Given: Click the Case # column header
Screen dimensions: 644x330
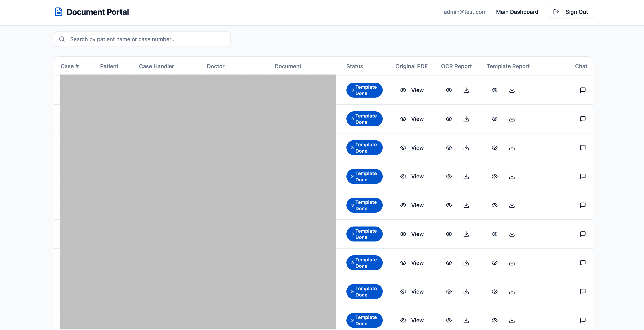Looking at the screenshot, I should (70, 66).
